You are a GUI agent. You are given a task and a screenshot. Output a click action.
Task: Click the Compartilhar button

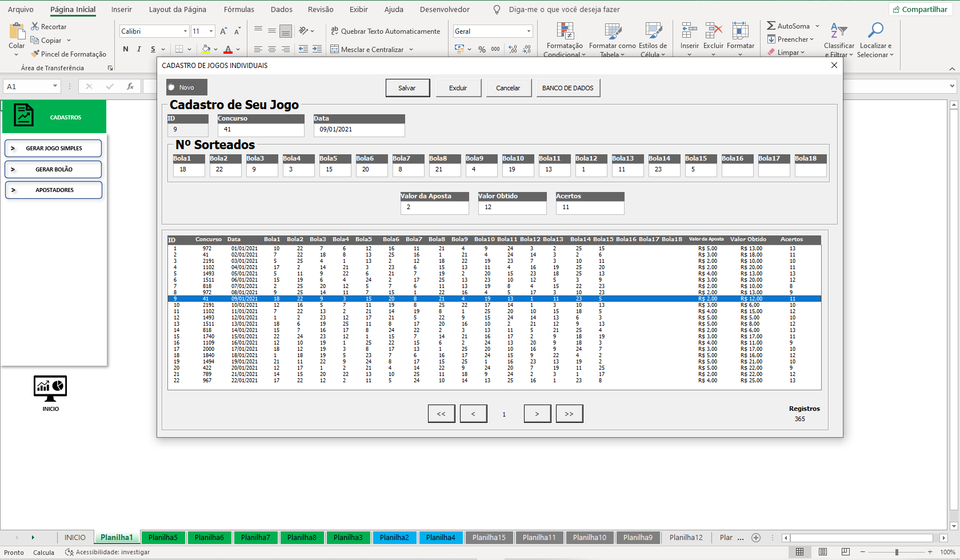(920, 9)
